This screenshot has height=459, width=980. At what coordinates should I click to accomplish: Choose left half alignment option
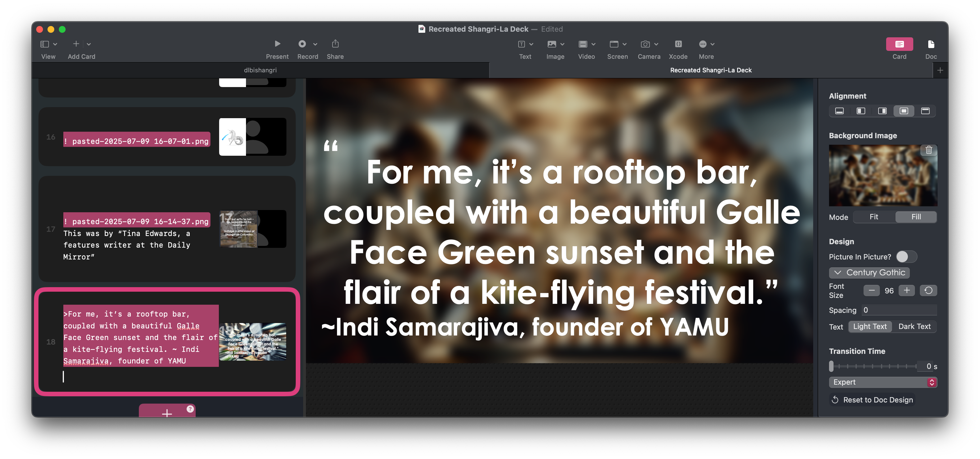pyautogui.click(x=861, y=111)
